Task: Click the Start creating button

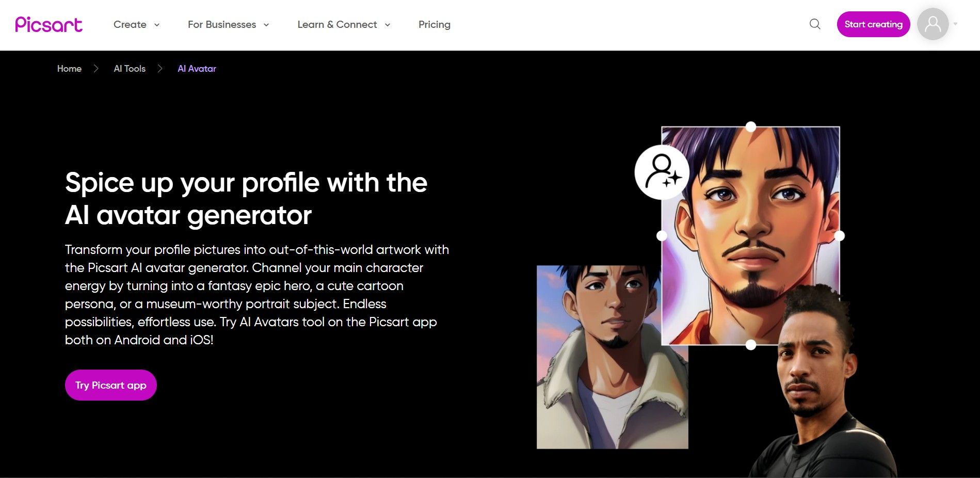Action: (873, 24)
